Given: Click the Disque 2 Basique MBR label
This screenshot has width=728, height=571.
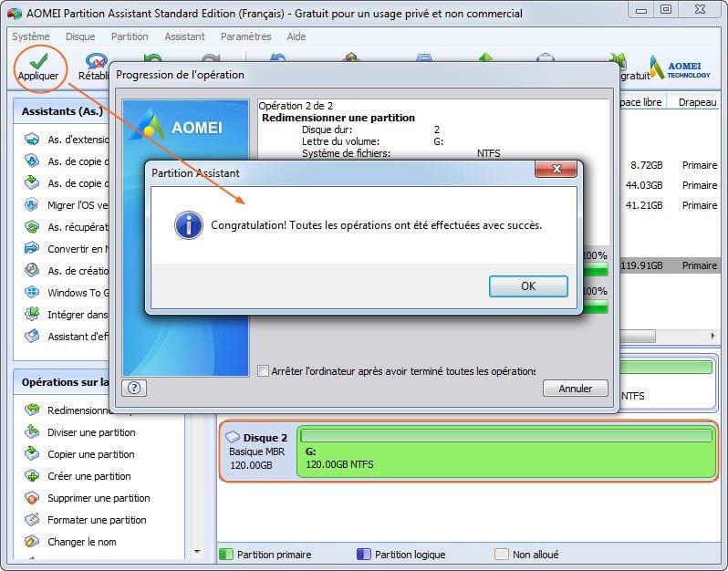Looking at the screenshot, I should (x=256, y=452).
